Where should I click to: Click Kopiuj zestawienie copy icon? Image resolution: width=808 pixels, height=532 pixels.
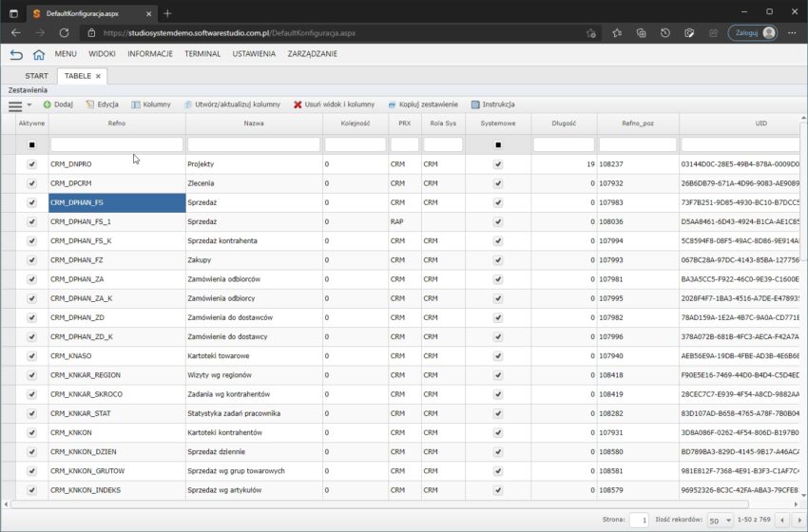pyautogui.click(x=393, y=104)
